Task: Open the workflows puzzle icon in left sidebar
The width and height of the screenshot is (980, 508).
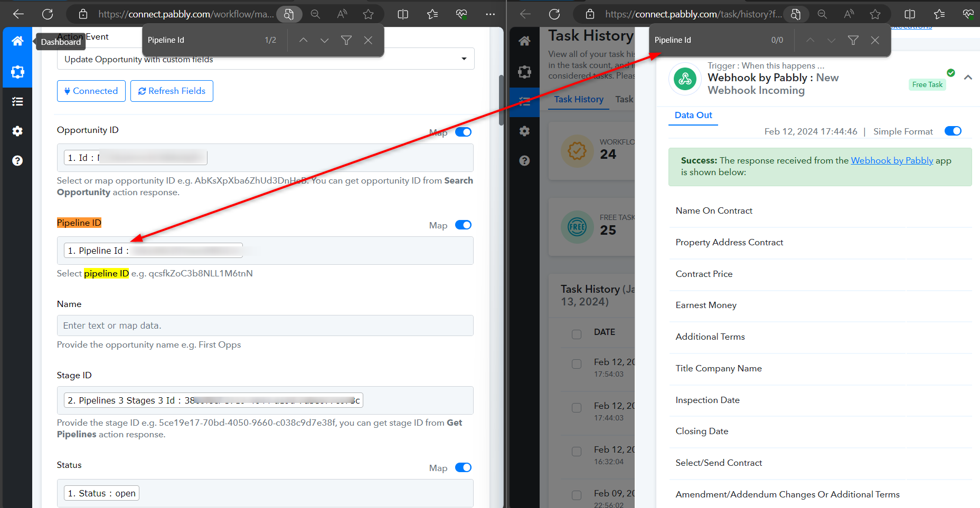Action: (17, 72)
